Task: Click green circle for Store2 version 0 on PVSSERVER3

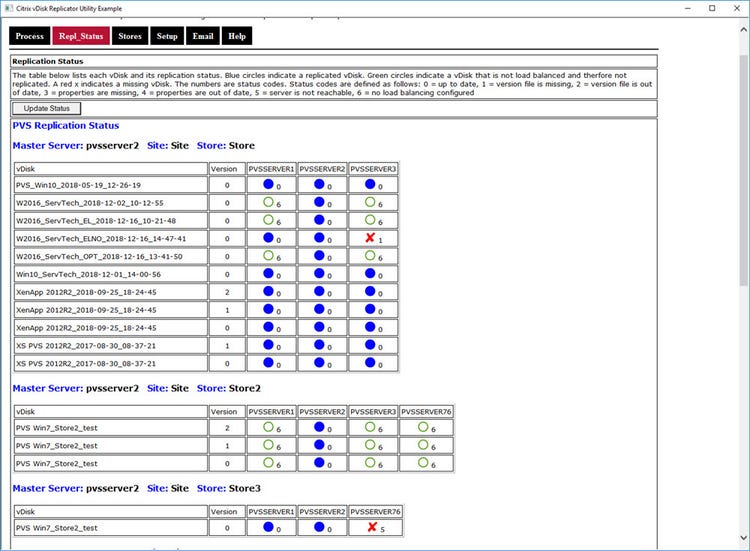Action: (370, 463)
